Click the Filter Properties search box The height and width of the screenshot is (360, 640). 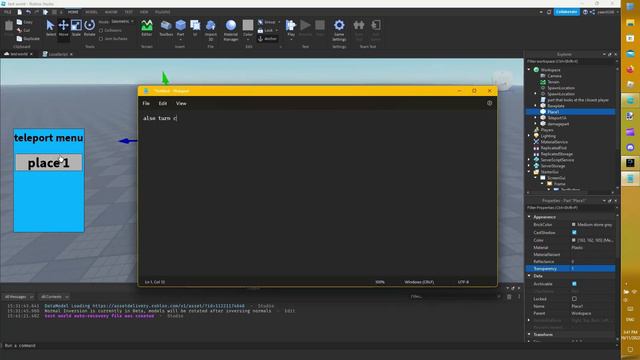pyautogui.click(x=571, y=208)
